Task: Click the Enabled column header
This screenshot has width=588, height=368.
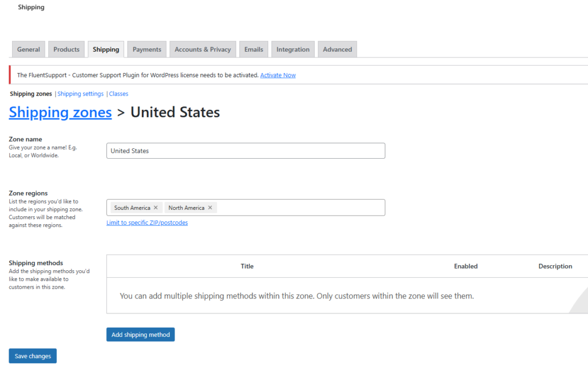Action: tap(466, 266)
